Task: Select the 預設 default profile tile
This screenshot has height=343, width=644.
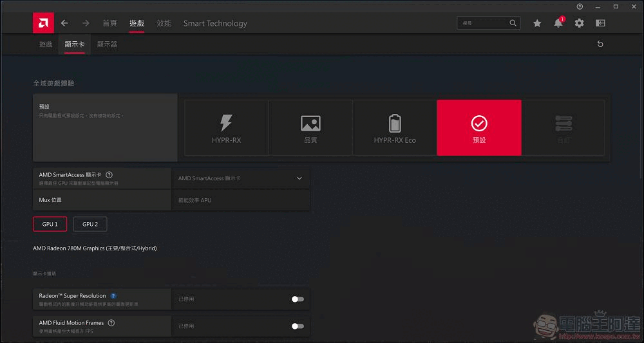Action: [x=479, y=127]
